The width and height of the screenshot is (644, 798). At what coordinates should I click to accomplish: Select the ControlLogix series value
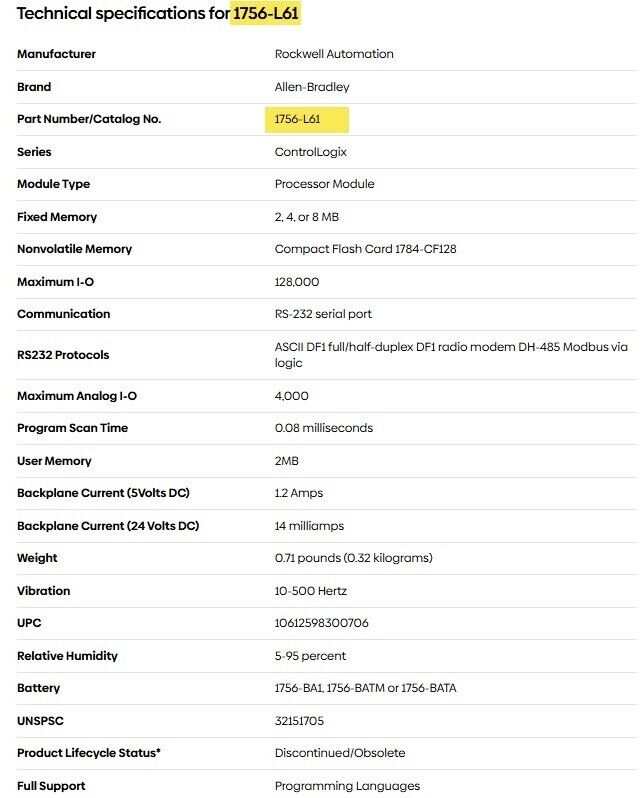[x=309, y=152]
